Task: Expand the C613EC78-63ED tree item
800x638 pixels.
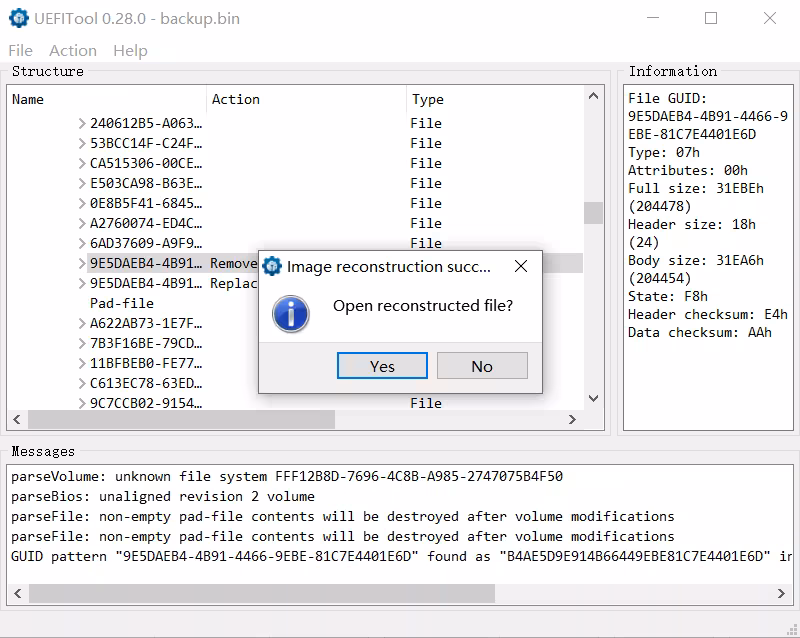Action: pyautogui.click(x=82, y=383)
